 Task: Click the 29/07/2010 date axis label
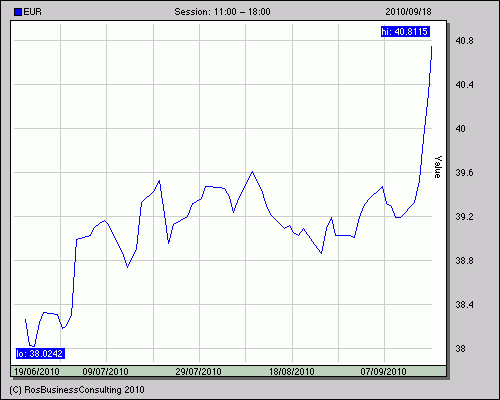pos(198,371)
